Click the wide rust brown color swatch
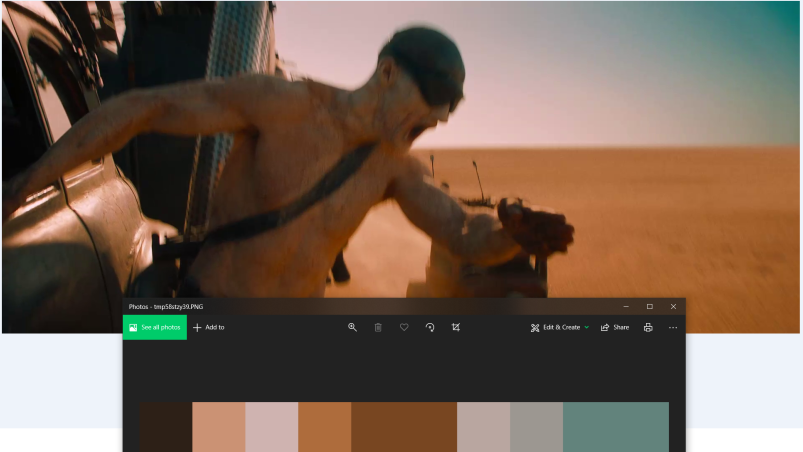This screenshot has width=803, height=452. pos(403,427)
